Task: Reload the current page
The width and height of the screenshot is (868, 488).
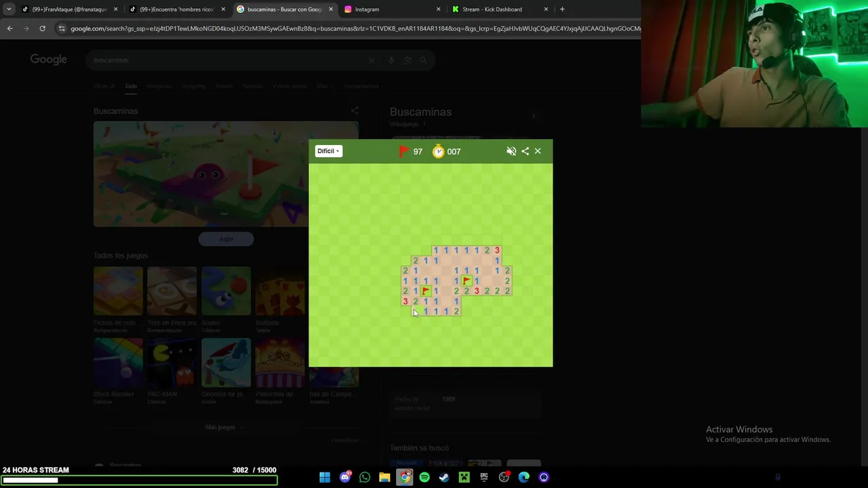Action: point(42,28)
